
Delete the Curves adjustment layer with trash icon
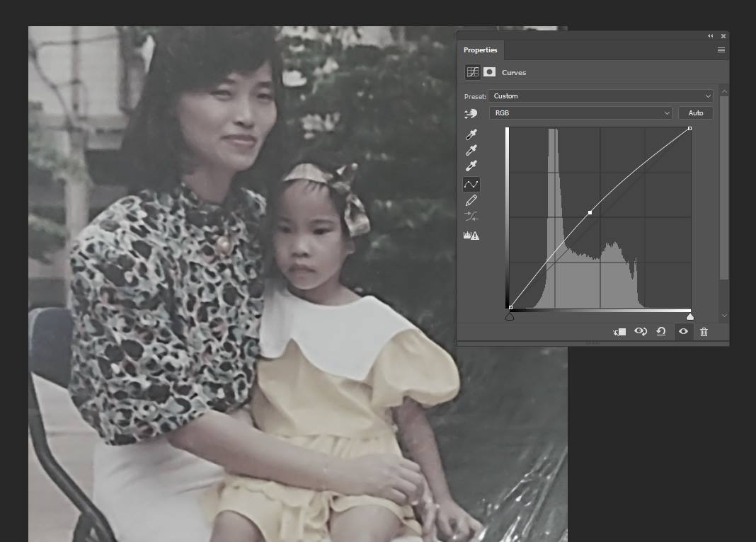(x=704, y=332)
